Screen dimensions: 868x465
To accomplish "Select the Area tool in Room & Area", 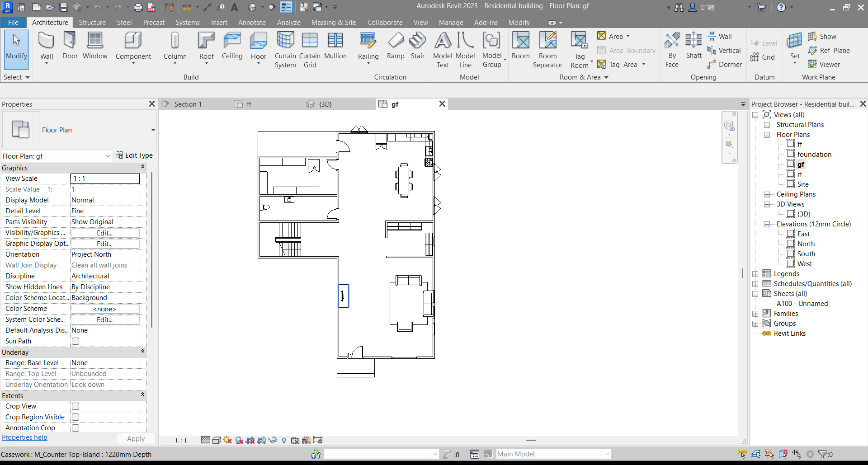I will click(613, 36).
